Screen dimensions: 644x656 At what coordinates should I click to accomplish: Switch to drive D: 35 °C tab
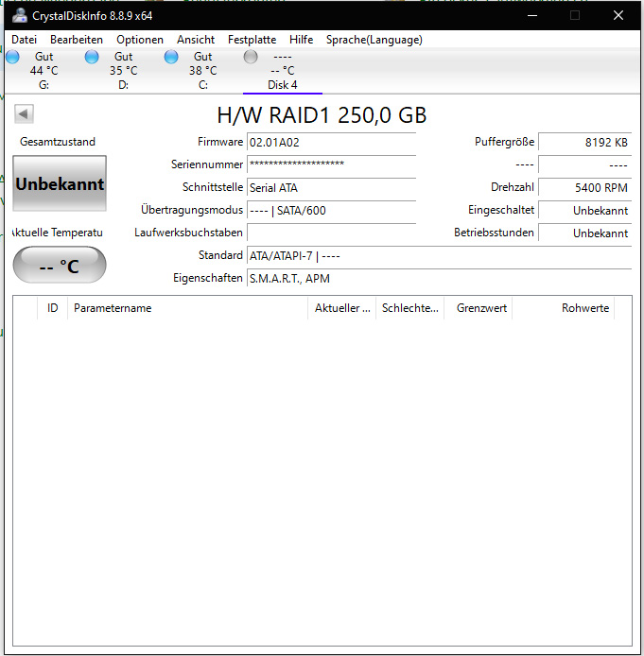coord(124,71)
